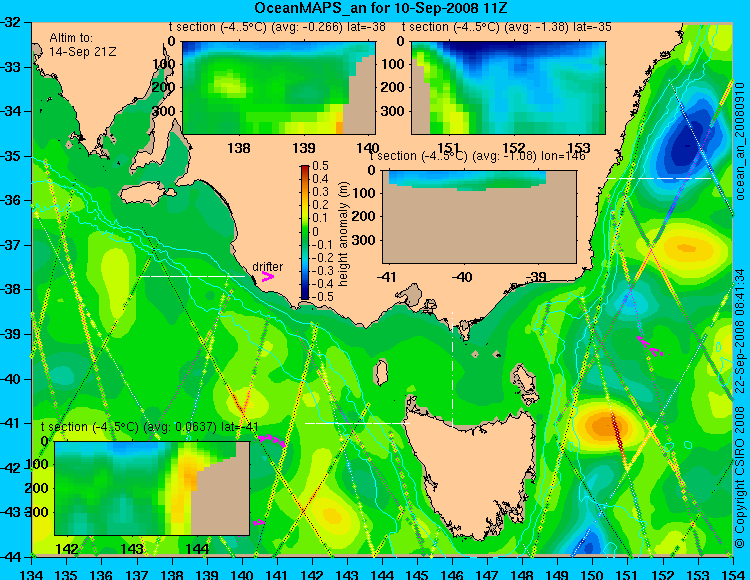Click the vertical dashed section line at lon 146
The height and width of the screenshot is (580, 750).
[452, 370]
